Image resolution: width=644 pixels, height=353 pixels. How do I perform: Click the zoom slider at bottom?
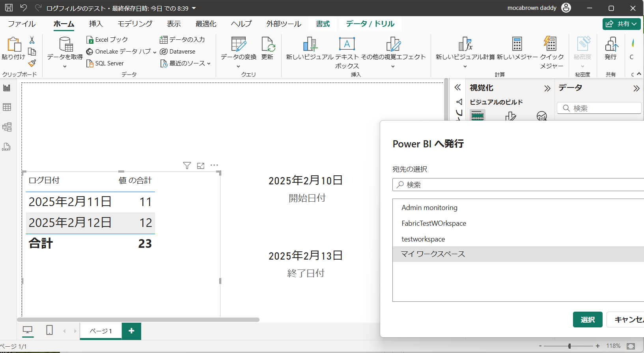569,346
